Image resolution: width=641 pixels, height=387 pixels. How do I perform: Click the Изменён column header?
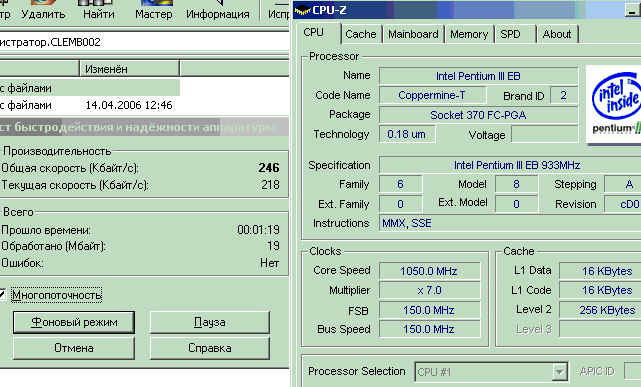coord(129,69)
